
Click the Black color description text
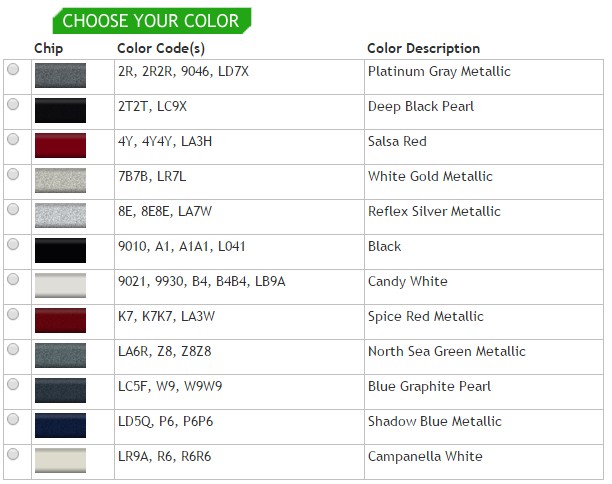pos(384,246)
